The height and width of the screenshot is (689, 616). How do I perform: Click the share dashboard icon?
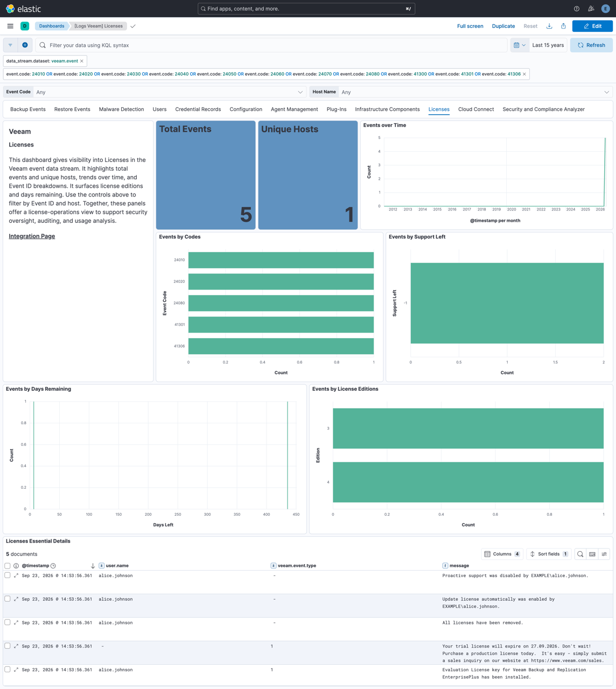point(563,26)
